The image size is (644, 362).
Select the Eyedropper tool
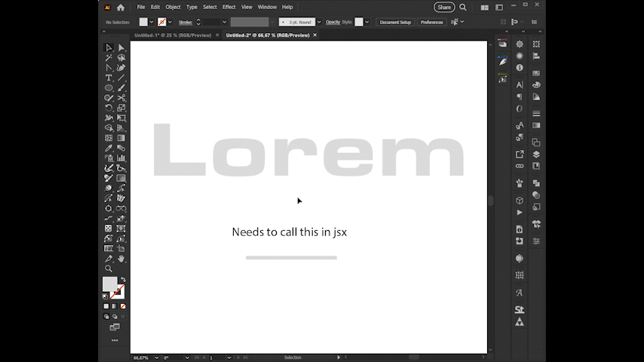pyautogui.click(x=109, y=148)
